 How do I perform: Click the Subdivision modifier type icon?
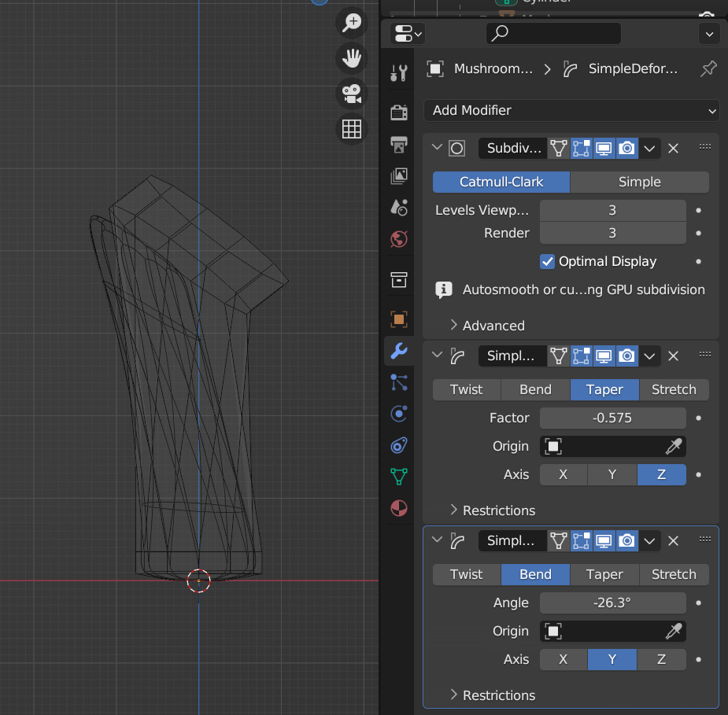456,149
